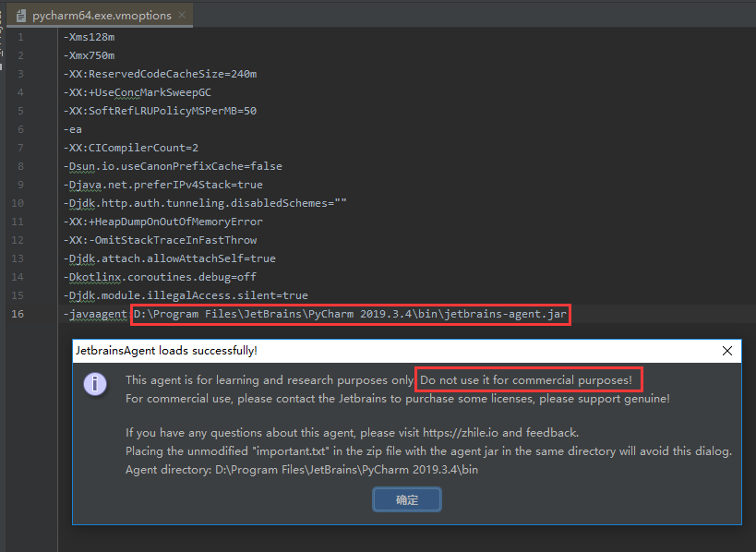Click line number 1 in the gutter
756x552 pixels.
click(x=20, y=37)
